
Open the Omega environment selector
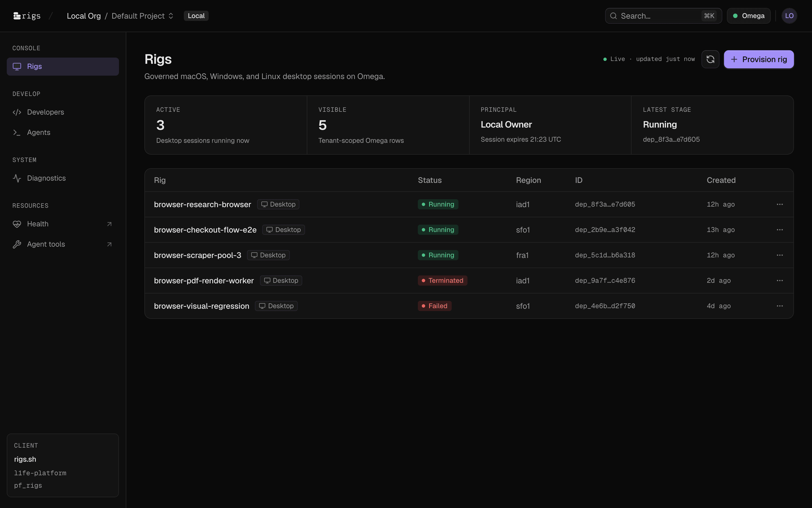click(x=749, y=16)
